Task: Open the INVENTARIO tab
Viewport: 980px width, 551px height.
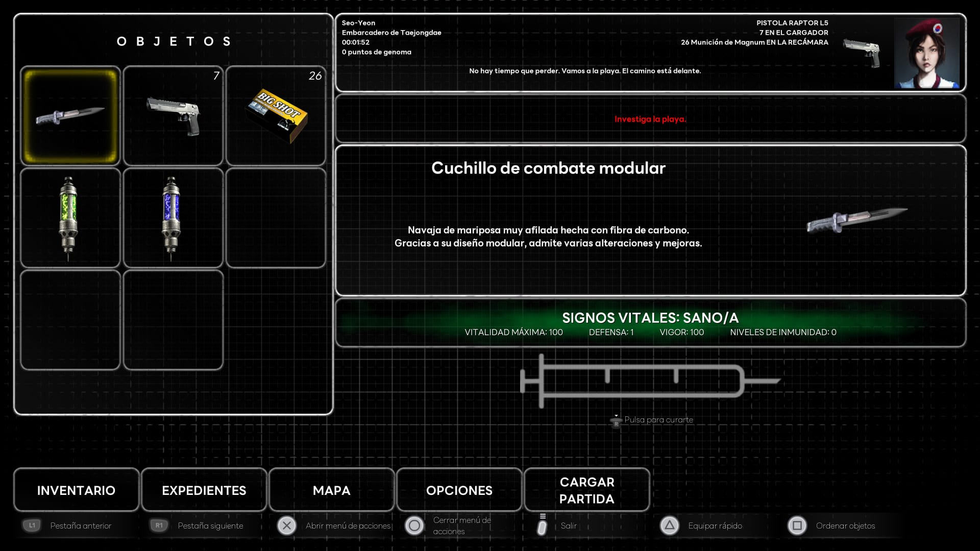Action: pyautogui.click(x=77, y=490)
